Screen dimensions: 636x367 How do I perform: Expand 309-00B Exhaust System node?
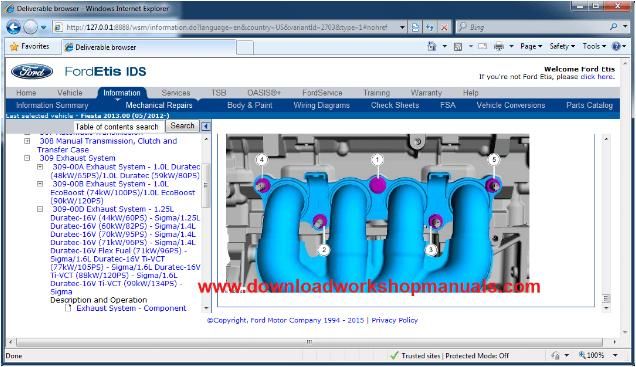click(40, 184)
